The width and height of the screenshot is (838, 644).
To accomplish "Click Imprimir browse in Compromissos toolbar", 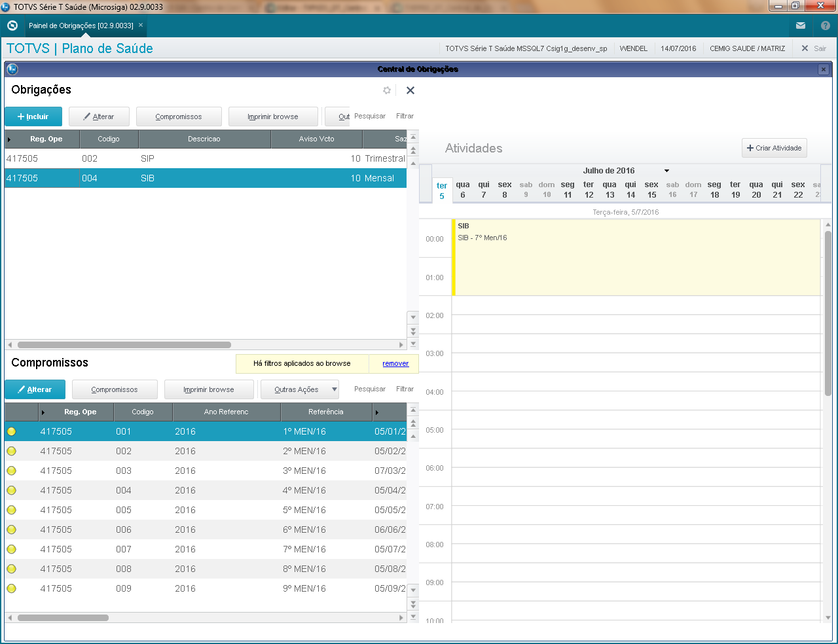I will click(209, 389).
